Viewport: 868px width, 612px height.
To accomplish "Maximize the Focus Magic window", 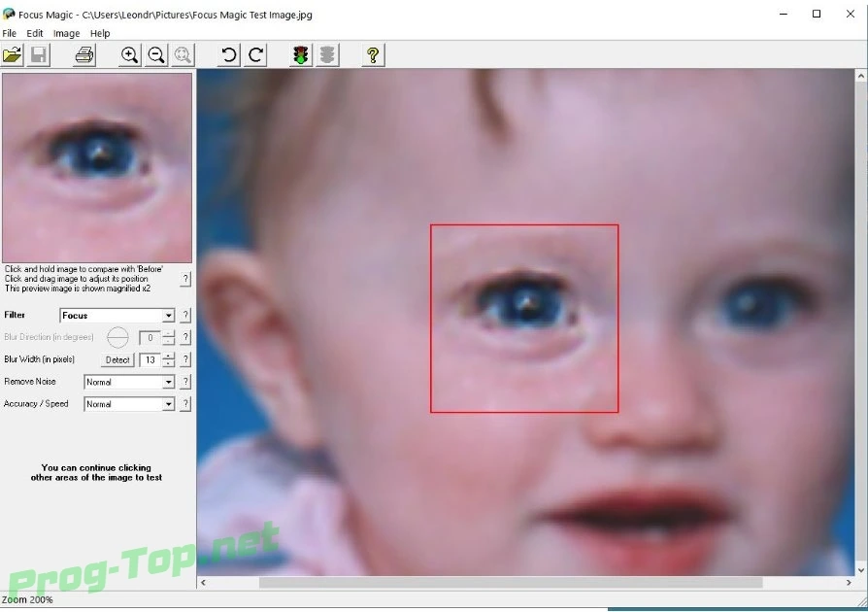I will (817, 14).
